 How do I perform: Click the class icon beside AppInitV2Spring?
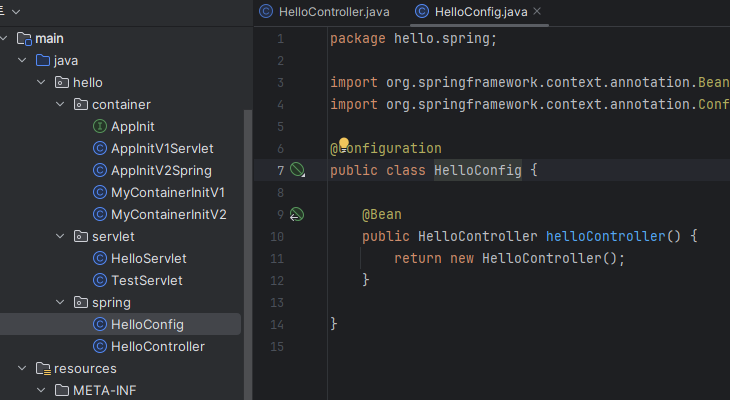click(100, 170)
